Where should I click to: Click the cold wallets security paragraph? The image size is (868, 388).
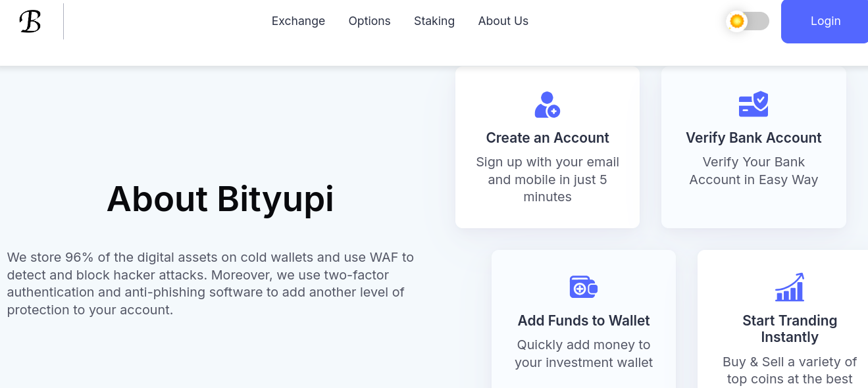[211, 283]
